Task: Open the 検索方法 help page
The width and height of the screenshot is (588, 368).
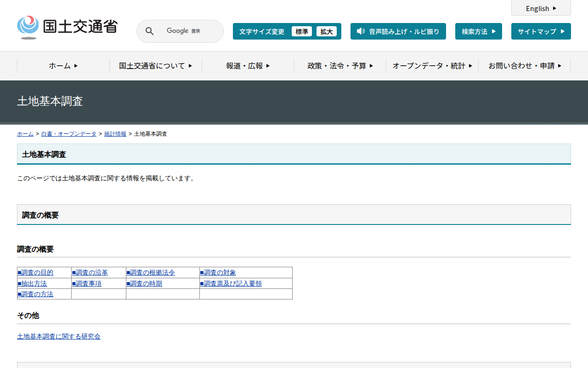Action: 478,31
